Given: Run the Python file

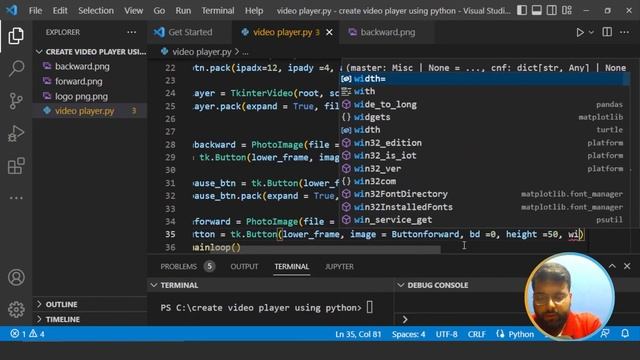Looking at the screenshot, I should 580,32.
